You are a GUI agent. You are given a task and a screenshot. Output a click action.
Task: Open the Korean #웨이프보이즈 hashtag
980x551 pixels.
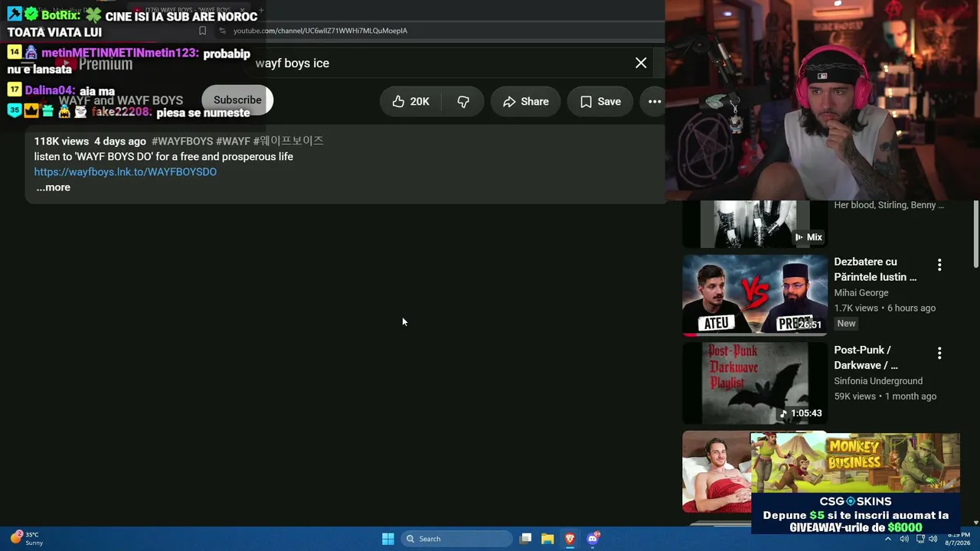pyautogui.click(x=288, y=142)
